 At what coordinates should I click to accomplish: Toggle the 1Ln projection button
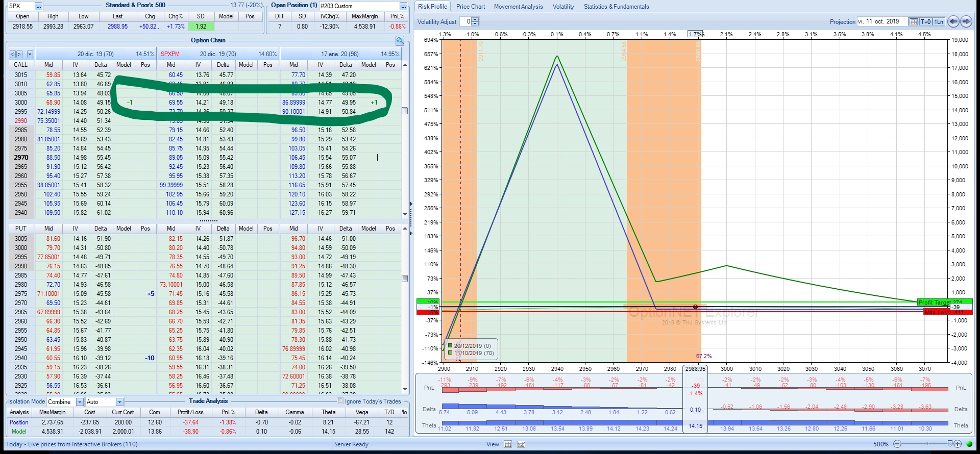pos(939,21)
